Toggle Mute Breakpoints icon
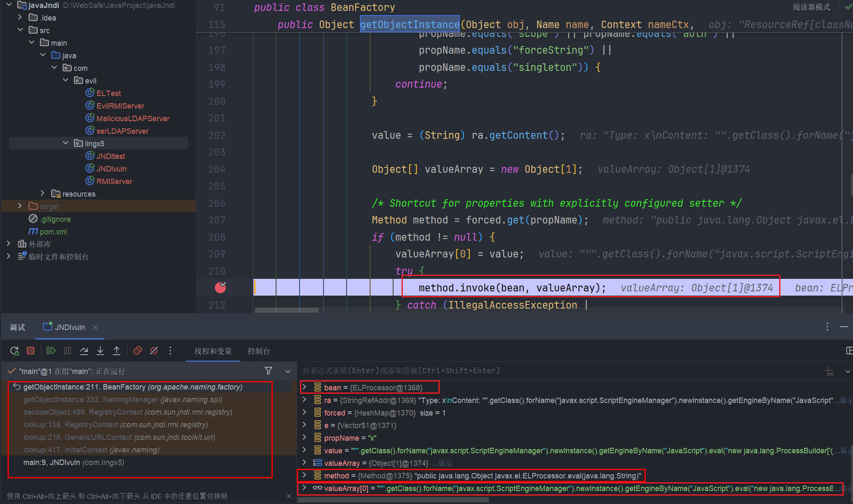 [x=154, y=351]
